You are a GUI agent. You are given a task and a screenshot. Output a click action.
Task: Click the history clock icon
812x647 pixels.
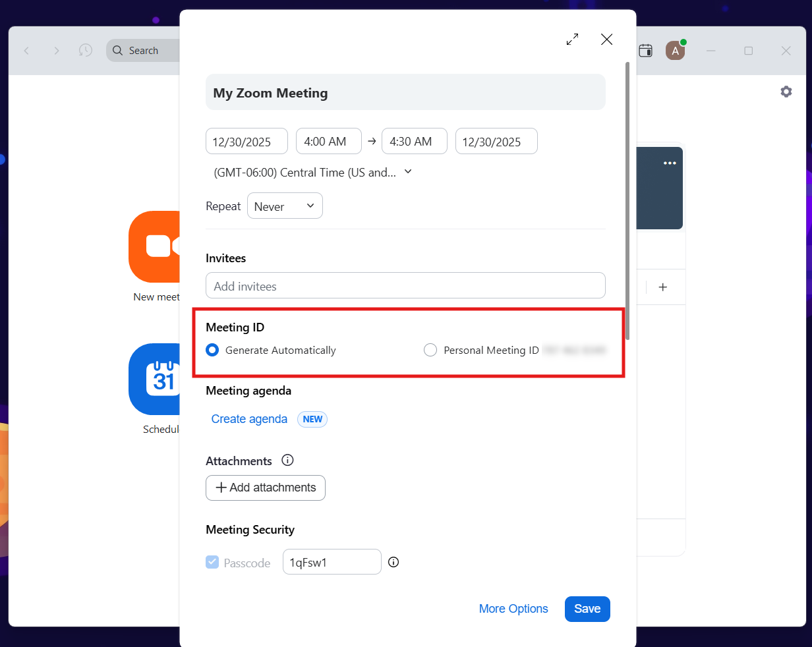[86, 51]
